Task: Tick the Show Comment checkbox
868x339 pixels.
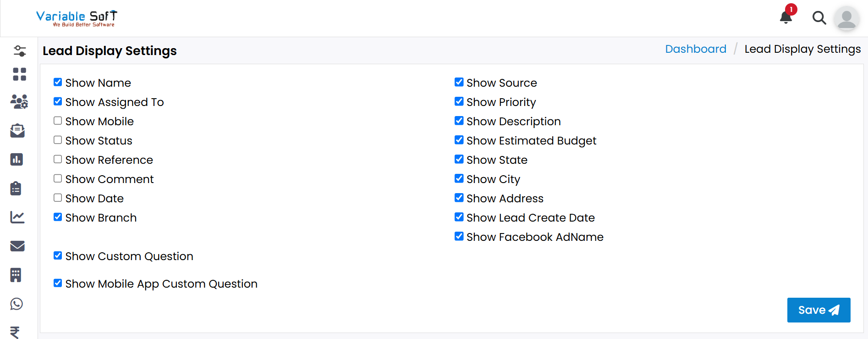Action: coord(58,178)
